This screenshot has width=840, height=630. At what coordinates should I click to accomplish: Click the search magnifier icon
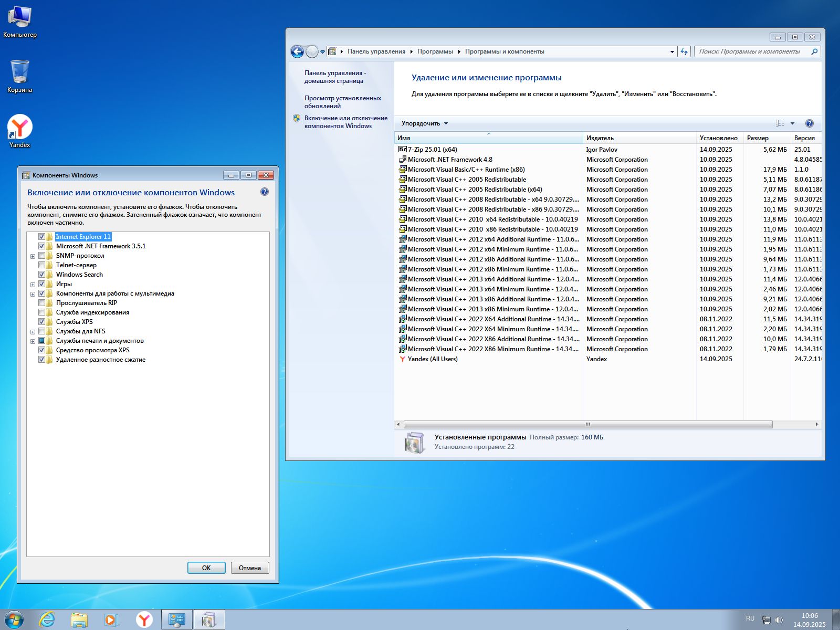pyautogui.click(x=814, y=51)
